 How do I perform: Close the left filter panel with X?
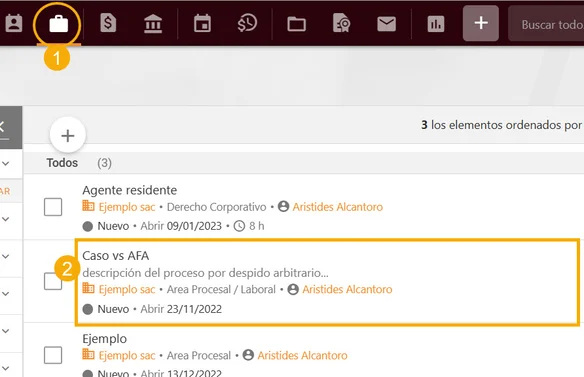tap(2, 127)
